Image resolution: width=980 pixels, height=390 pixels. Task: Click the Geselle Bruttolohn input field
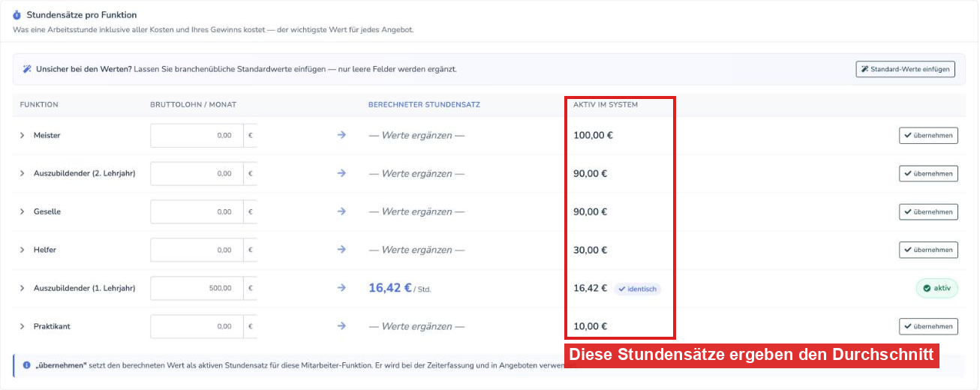tap(197, 211)
